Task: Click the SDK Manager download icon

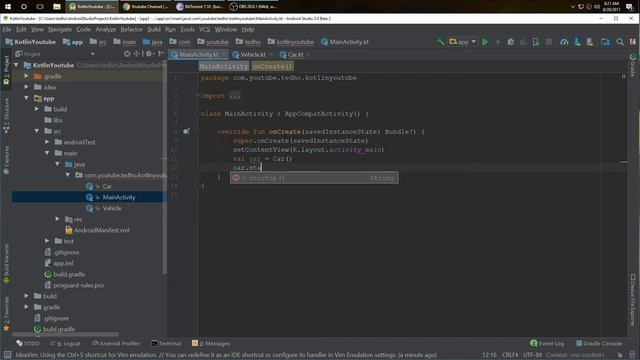Action: click(x=577, y=42)
